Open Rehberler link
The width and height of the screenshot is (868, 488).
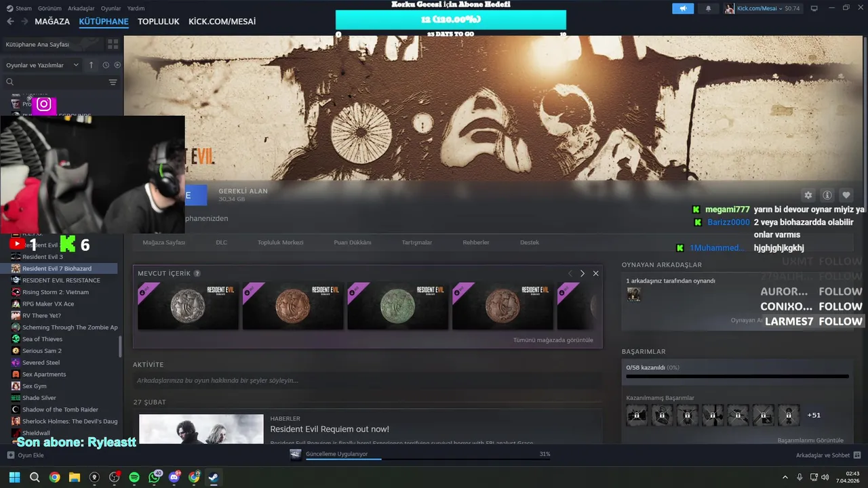coord(476,242)
